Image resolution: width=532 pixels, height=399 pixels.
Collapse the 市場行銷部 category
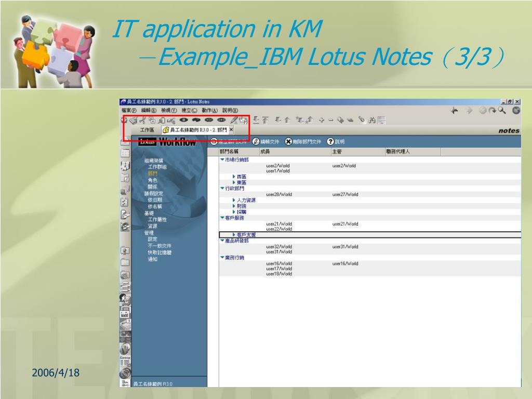pos(222,159)
